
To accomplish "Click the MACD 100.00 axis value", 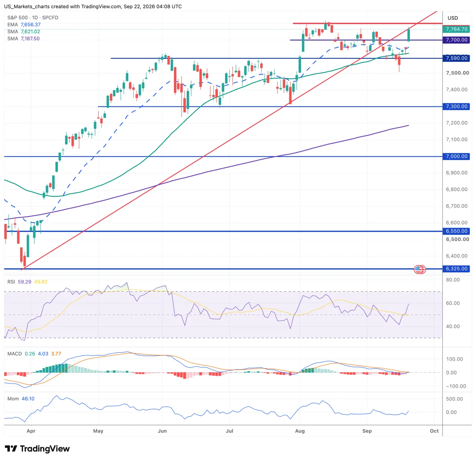I will tap(454, 359).
